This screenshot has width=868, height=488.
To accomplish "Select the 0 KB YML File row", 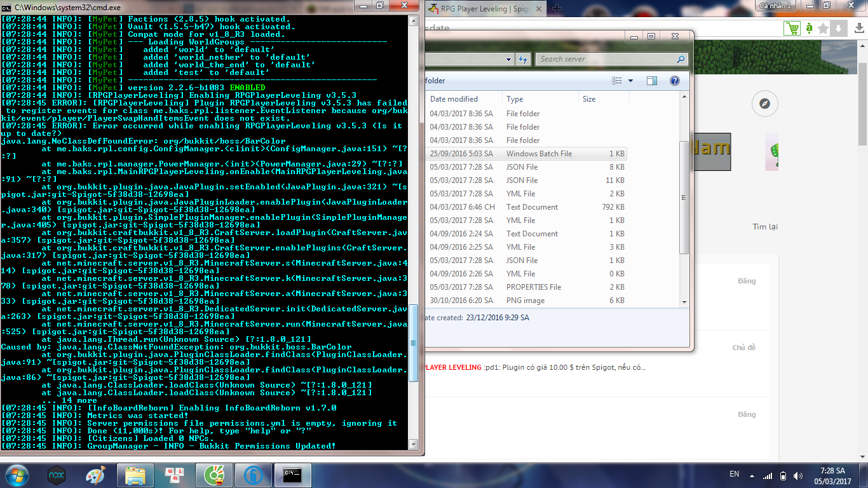I will 526,274.
